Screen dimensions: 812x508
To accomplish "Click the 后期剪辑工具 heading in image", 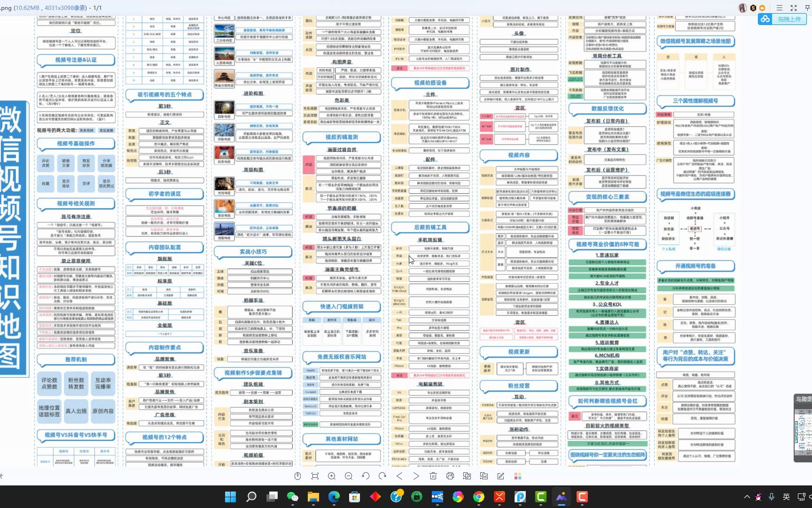I will point(430,227).
